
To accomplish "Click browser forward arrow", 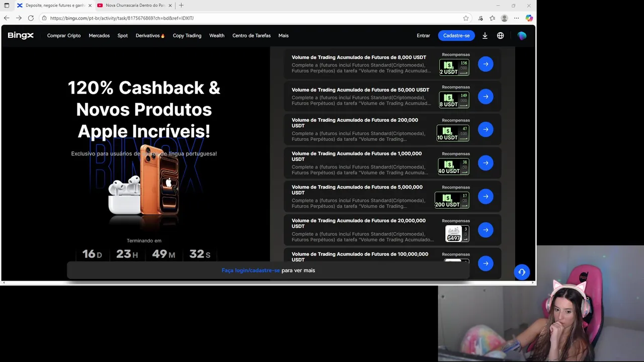I will coord(19,18).
